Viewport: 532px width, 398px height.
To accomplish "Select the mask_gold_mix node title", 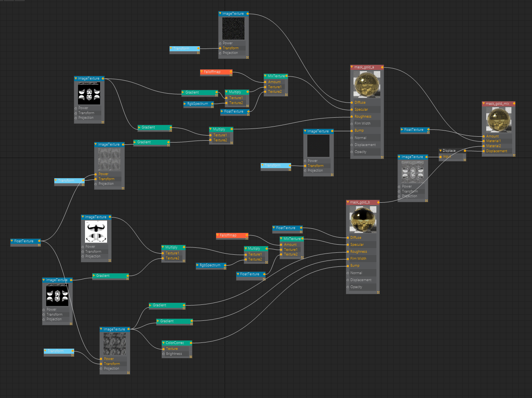I will [x=497, y=104].
